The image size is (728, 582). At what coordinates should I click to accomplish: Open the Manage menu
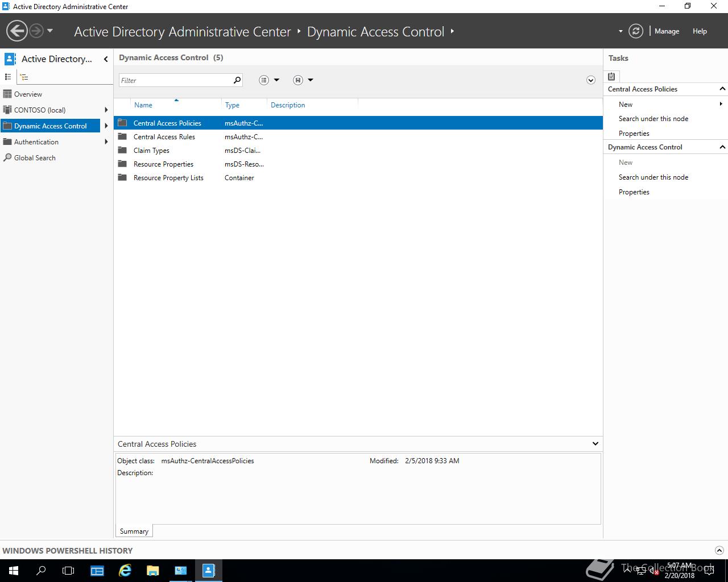point(667,31)
